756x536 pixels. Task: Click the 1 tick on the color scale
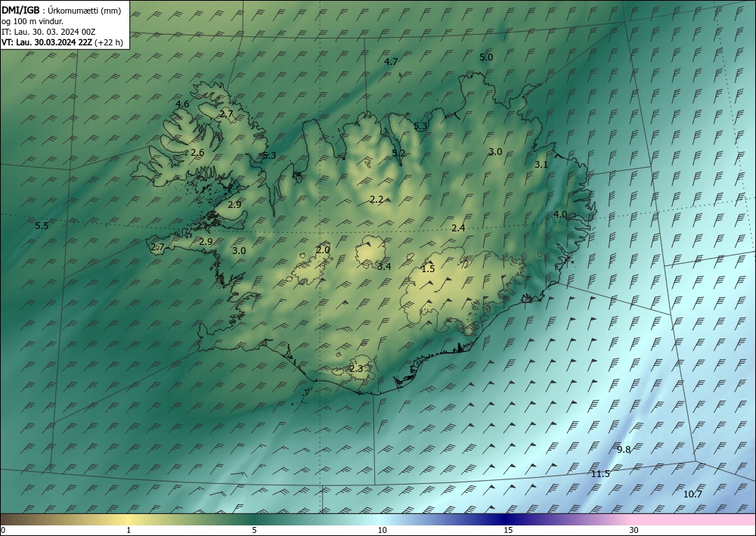129,530
